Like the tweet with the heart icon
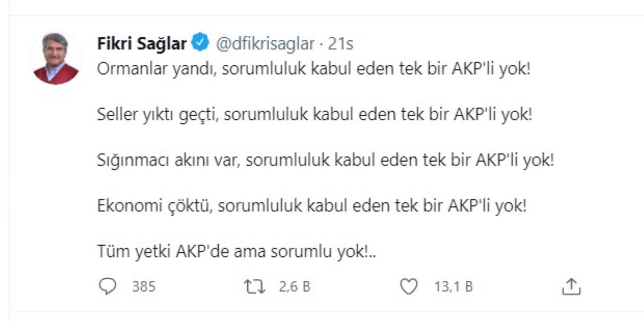Screen dimensions: 644x322 pyautogui.click(x=409, y=287)
